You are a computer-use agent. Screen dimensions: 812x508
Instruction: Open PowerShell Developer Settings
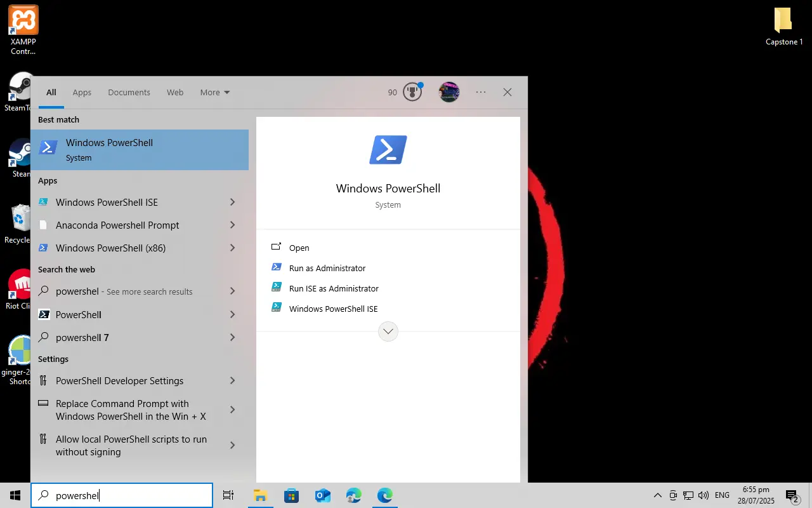coord(124,380)
